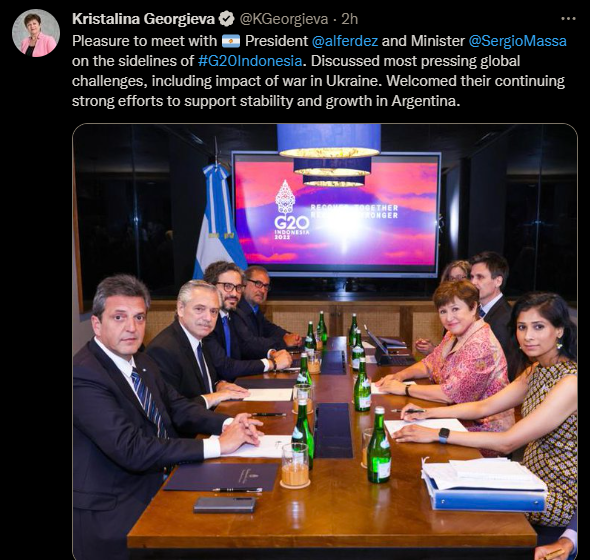Click the G20 Indonesia 2022 logo in photo
Screen dimensions: 590x560
(x=291, y=210)
